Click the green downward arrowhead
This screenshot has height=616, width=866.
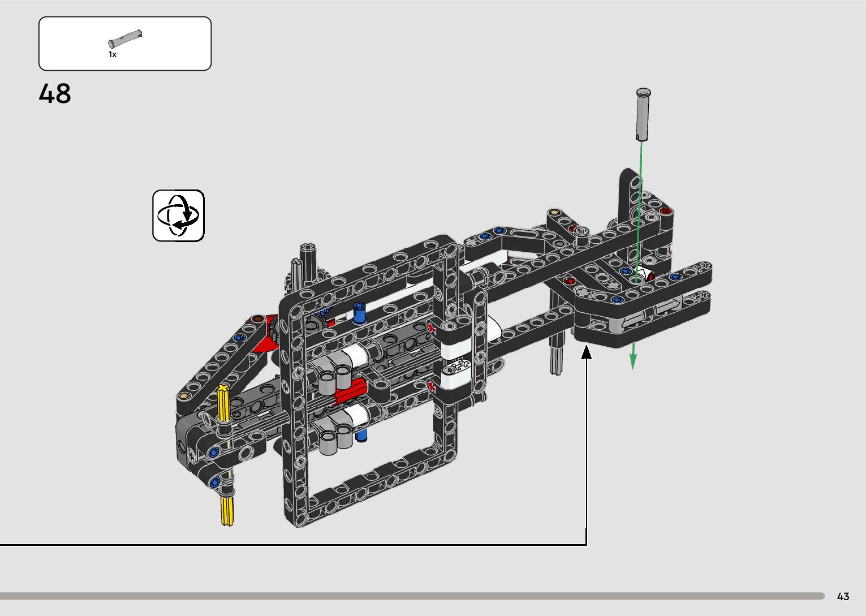(x=633, y=361)
